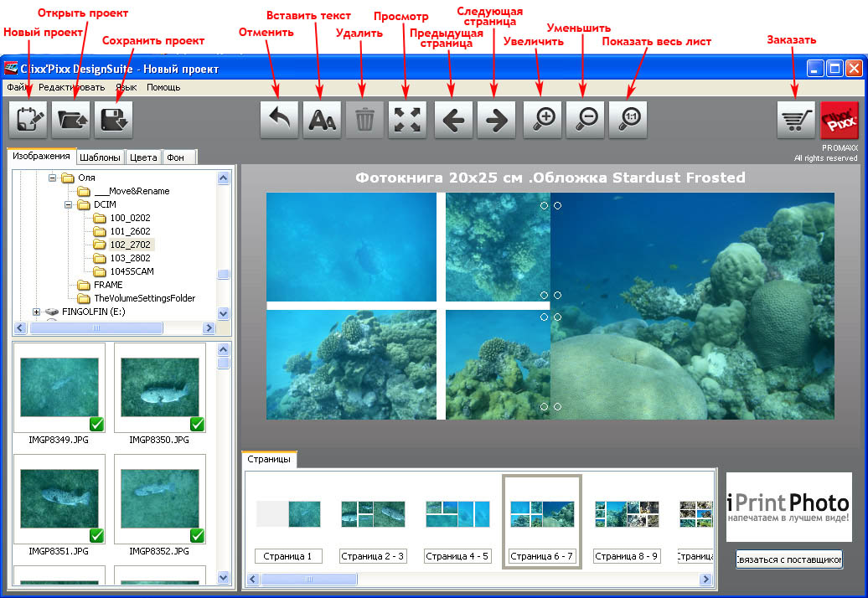Insert text using the Aa tool

(x=322, y=120)
